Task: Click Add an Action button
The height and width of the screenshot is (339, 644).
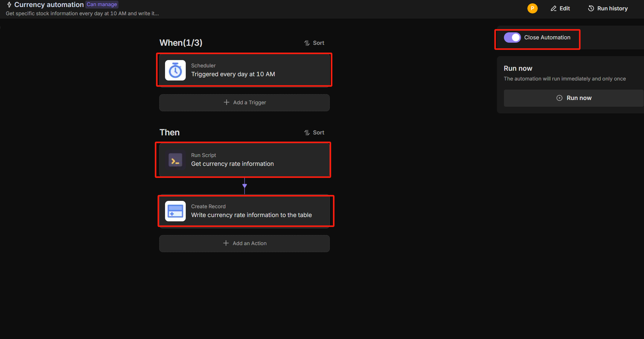Action: [245, 243]
